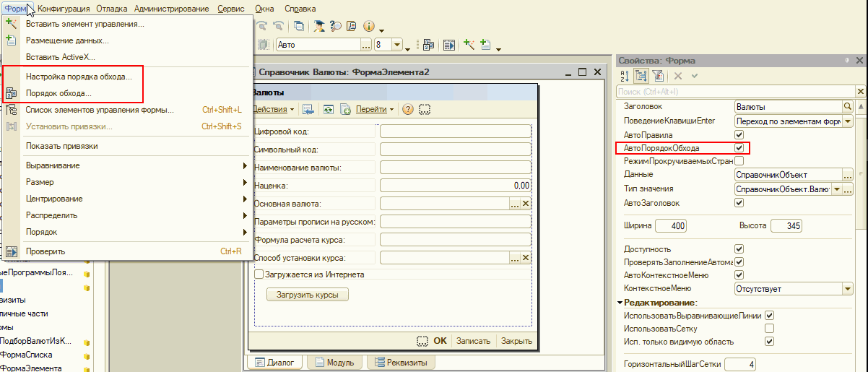The width and height of the screenshot is (868, 372).
Task: Click the Записать button
Action: [x=474, y=341]
